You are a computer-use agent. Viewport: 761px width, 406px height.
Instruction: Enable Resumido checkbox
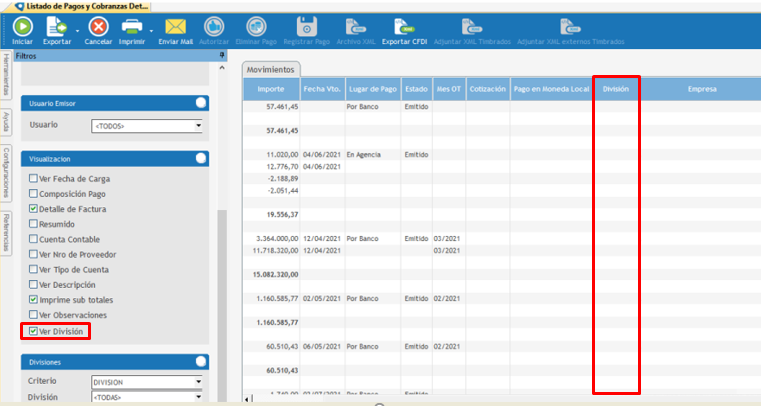[x=33, y=223]
